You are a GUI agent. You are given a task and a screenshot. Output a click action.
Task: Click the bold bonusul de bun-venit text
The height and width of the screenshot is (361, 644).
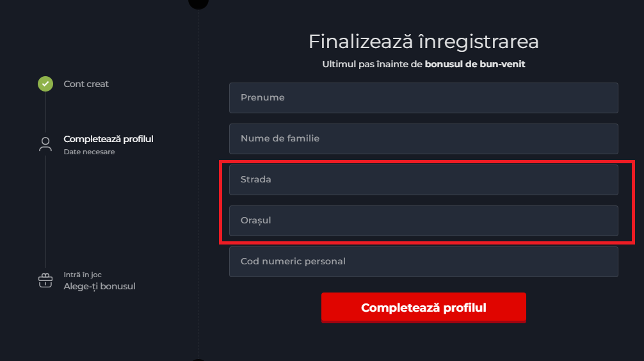tap(475, 65)
